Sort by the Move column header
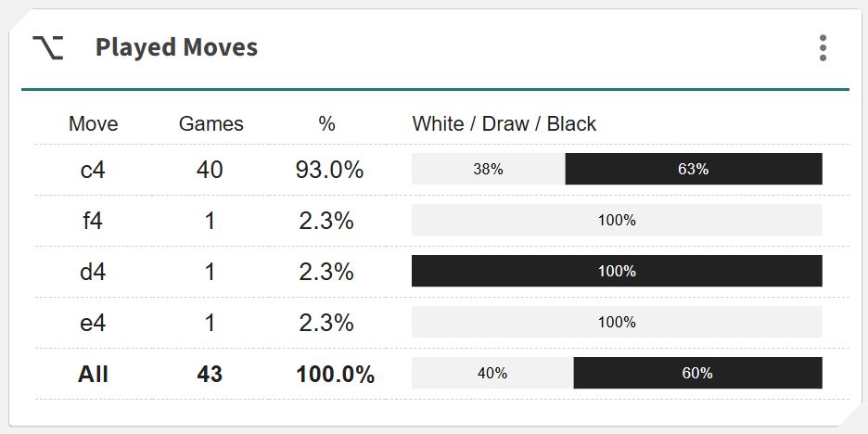This screenshot has height=434, width=868. tap(94, 123)
